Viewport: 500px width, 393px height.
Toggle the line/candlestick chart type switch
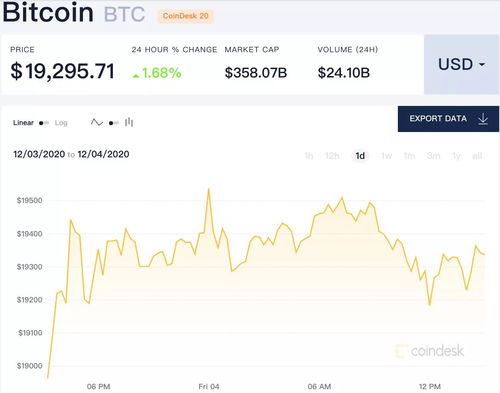(114, 123)
